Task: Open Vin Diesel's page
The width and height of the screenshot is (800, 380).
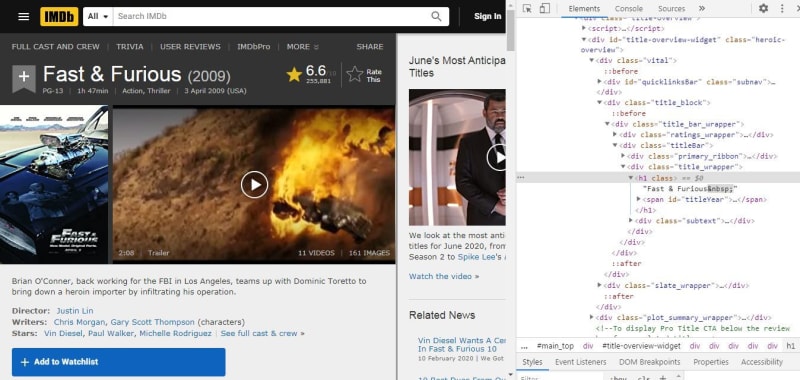Action: point(64,333)
